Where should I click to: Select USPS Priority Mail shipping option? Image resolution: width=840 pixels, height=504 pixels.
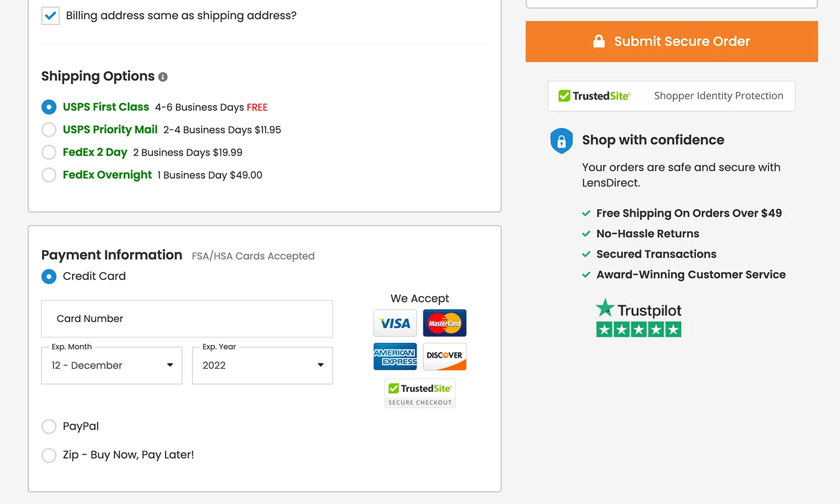(x=49, y=129)
